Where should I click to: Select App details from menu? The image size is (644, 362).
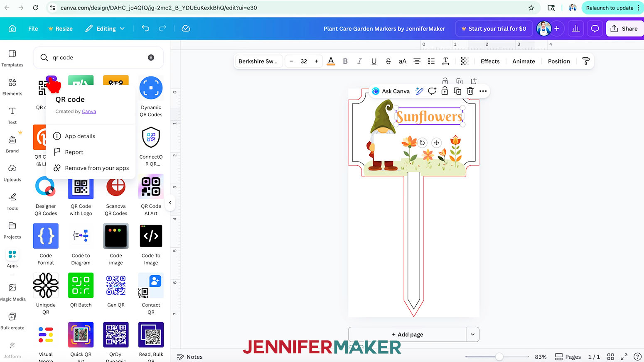pyautogui.click(x=91, y=136)
